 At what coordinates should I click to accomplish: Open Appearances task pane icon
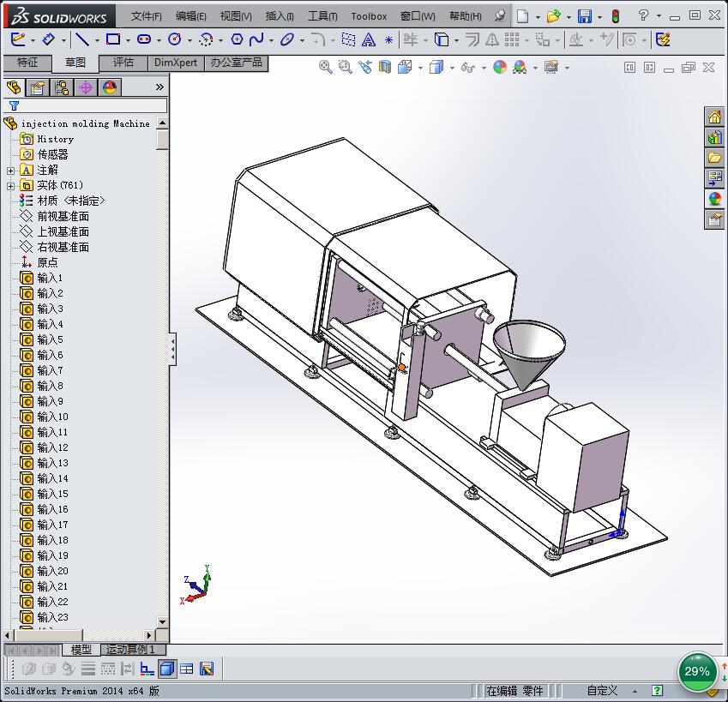pos(714,199)
